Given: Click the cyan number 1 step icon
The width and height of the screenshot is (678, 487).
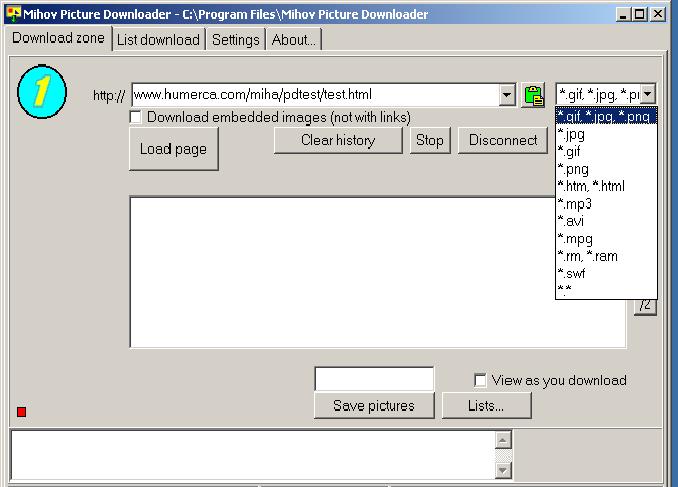Looking at the screenshot, I should (x=42, y=92).
